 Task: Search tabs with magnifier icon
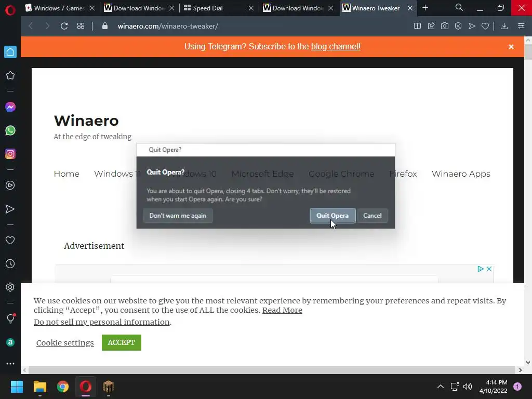pyautogui.click(x=459, y=7)
